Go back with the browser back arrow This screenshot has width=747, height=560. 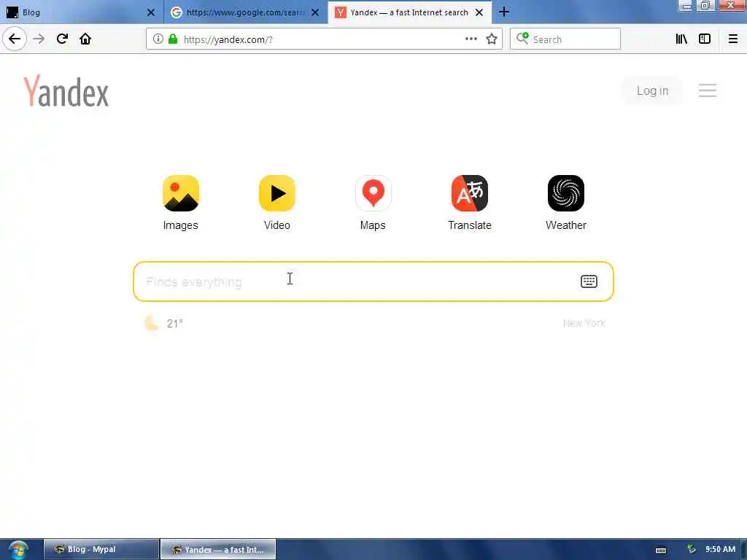coord(15,39)
